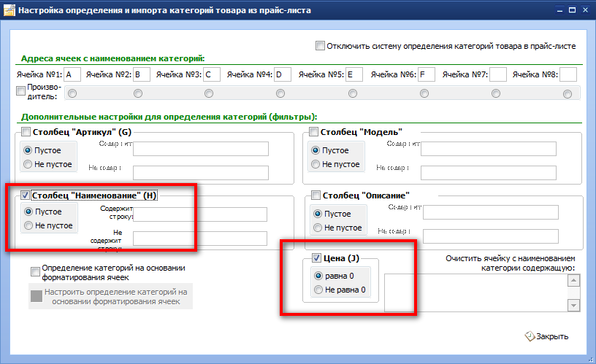Image resolution: width=596 pixels, height=364 pixels.
Task: Toggle the Произво-дитель checkbox
Action: [x=21, y=91]
